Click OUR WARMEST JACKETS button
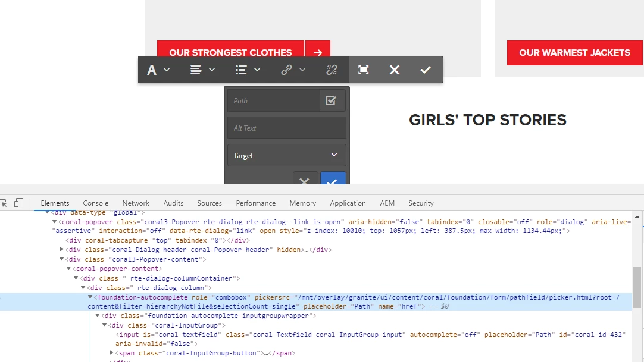Screen dimensions: 644x362 coord(574,53)
